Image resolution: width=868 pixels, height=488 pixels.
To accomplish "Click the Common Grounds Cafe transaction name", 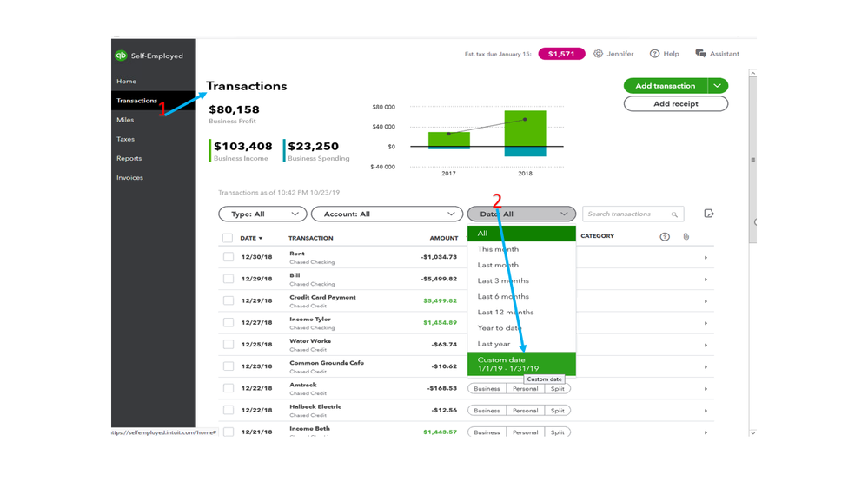I will (x=327, y=363).
